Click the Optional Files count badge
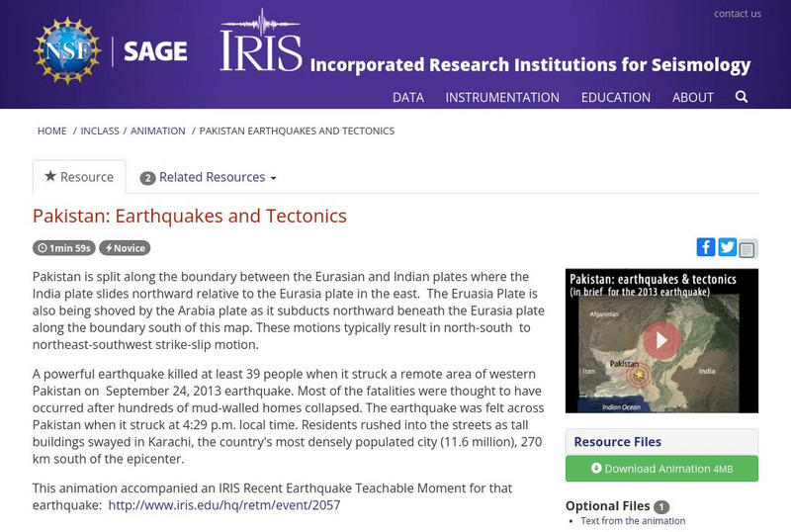Viewport: 791px width, 532px height. click(661, 506)
